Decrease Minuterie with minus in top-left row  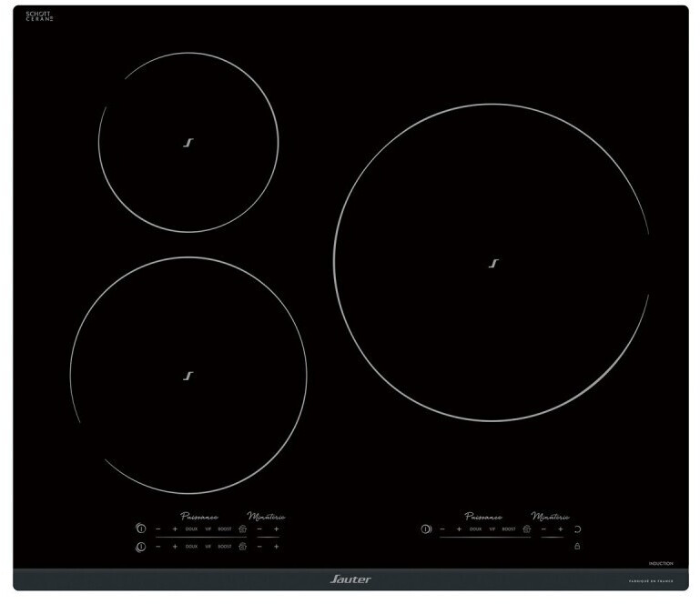259,528
